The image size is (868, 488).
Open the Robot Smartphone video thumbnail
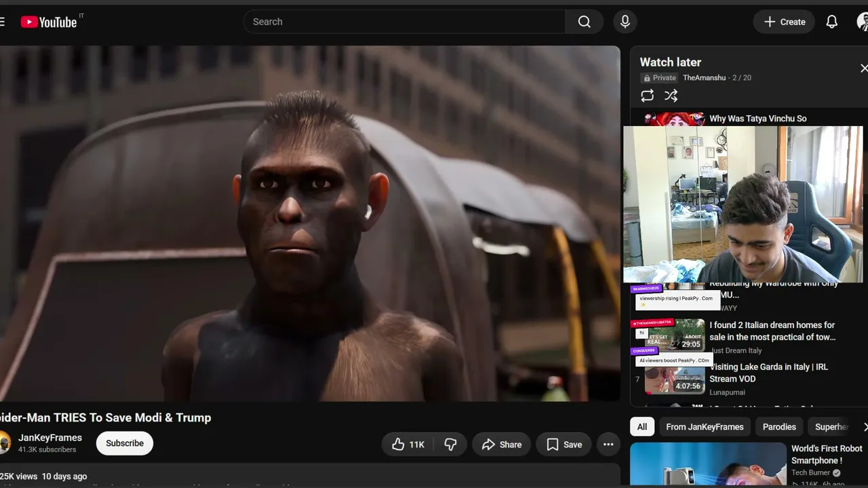point(707,464)
